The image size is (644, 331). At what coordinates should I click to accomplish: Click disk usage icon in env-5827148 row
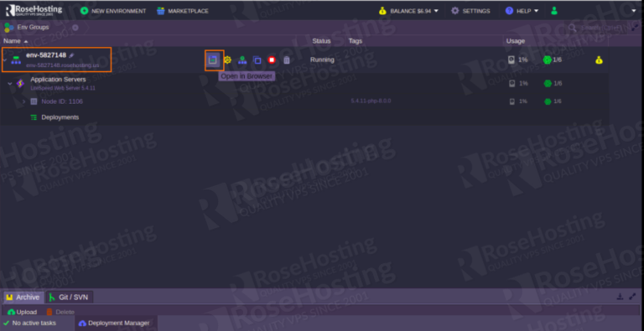(512, 60)
